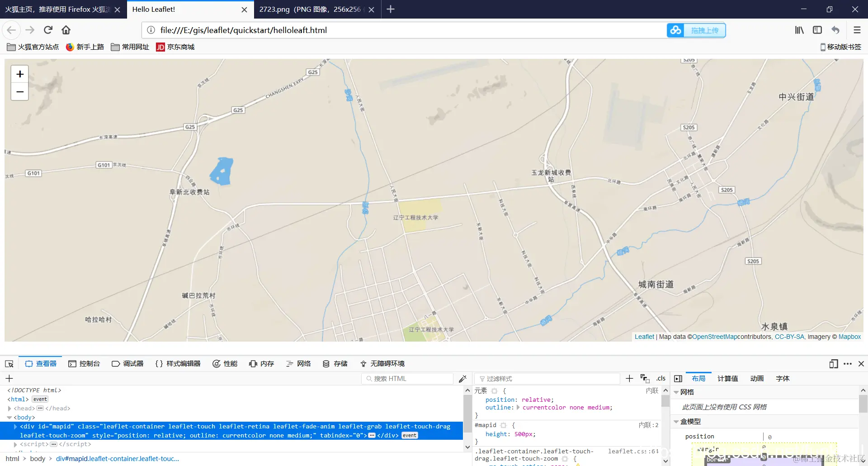Toggle responsive design mode
Viewport: 868px width, 466px height.
834,364
